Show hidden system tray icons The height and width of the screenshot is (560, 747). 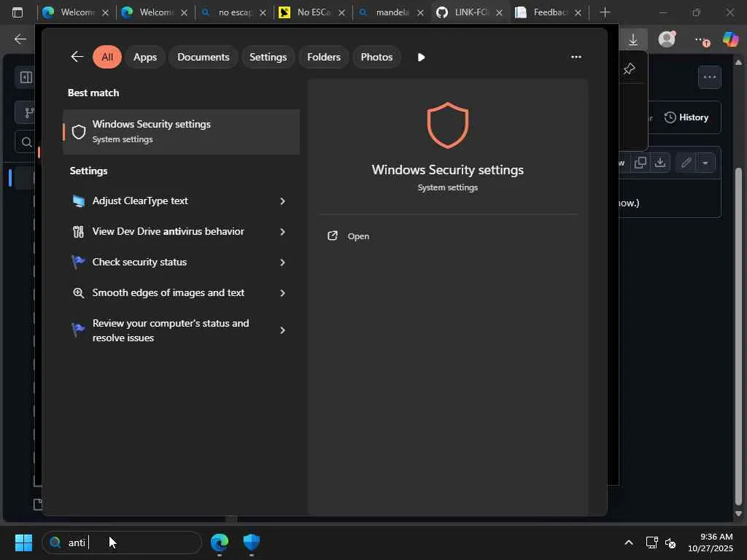[x=629, y=542]
